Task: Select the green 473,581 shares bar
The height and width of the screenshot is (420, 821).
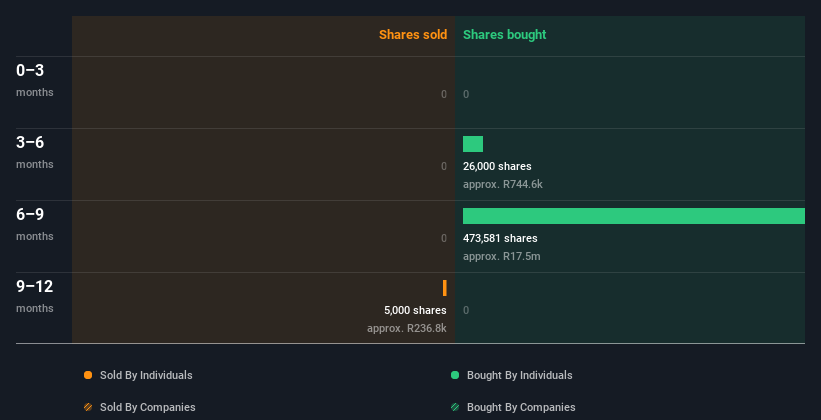Action: [634, 216]
